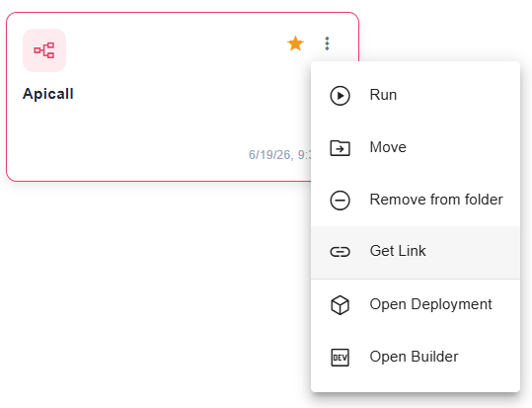Click the folder arrow icon beside Move
The width and height of the screenshot is (532, 408).
(x=340, y=148)
